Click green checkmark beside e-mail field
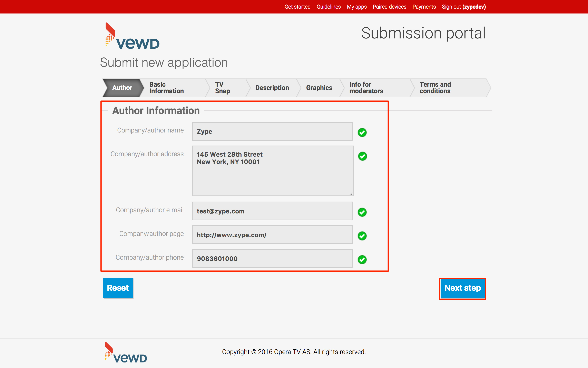The width and height of the screenshot is (588, 368). click(x=362, y=212)
